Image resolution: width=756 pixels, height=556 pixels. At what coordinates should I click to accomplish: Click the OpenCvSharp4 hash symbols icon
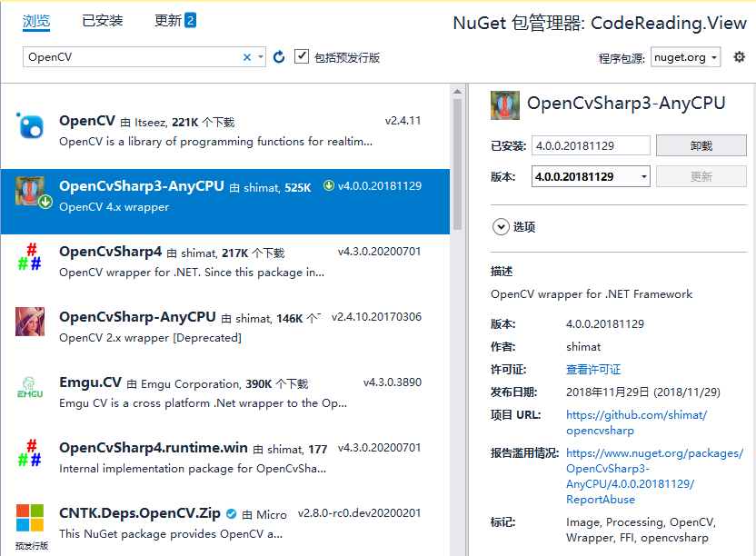tap(30, 256)
